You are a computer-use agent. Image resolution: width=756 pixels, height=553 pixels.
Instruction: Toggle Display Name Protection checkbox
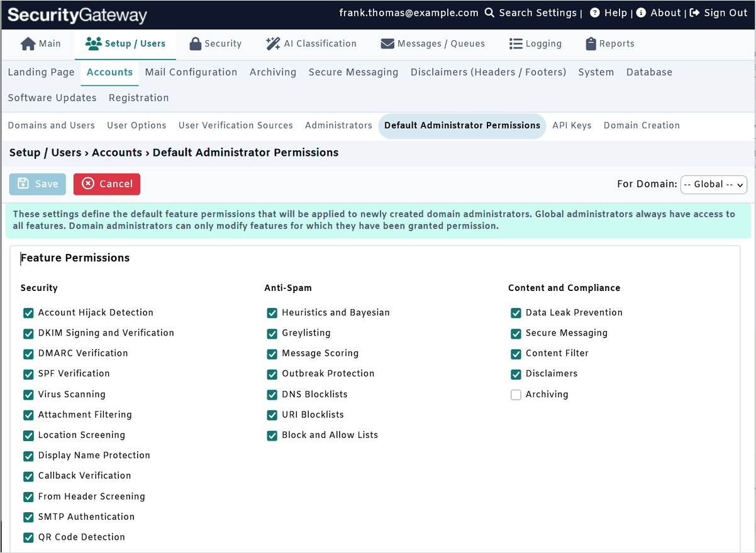(x=28, y=456)
